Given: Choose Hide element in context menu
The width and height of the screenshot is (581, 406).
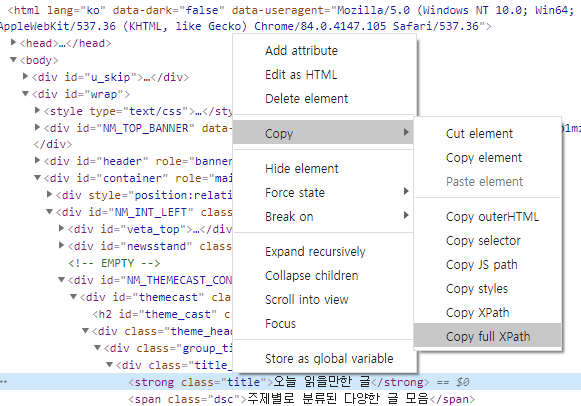Looking at the screenshot, I should coord(302,169).
